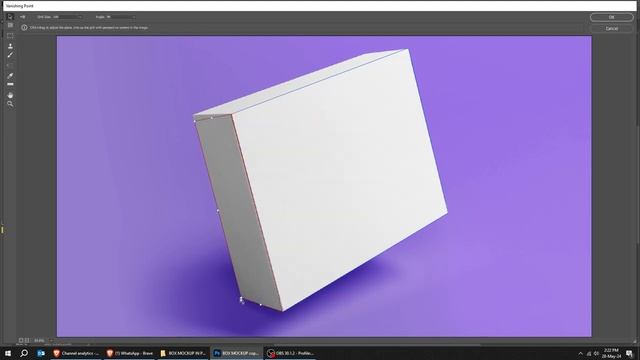Open the notification center icon
The width and height of the screenshot is (640, 360).
pos(629,353)
